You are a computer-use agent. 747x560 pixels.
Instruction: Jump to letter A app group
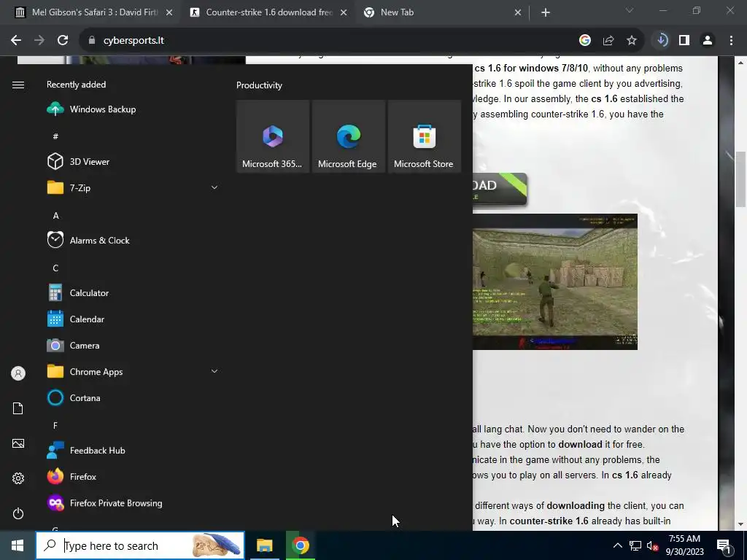pos(55,216)
